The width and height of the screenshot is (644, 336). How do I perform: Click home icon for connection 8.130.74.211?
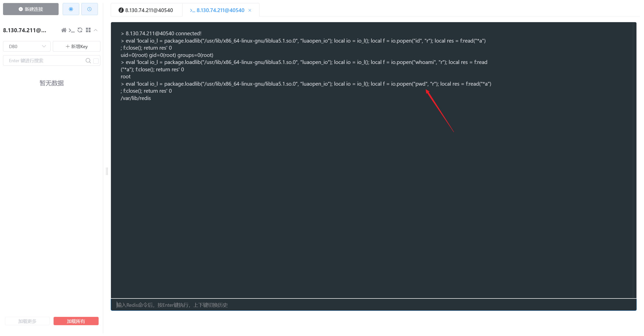[x=64, y=30]
